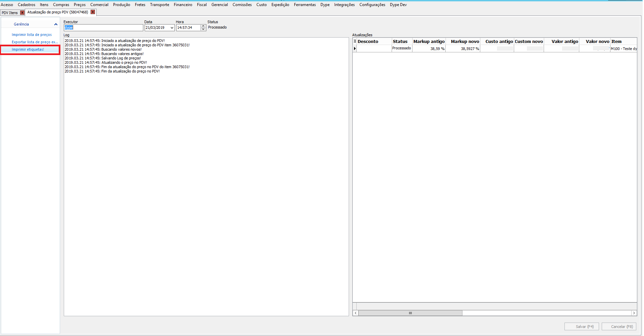This screenshot has height=336, width=644.
Task: Open the Gerencial menu
Action: (x=220, y=5)
